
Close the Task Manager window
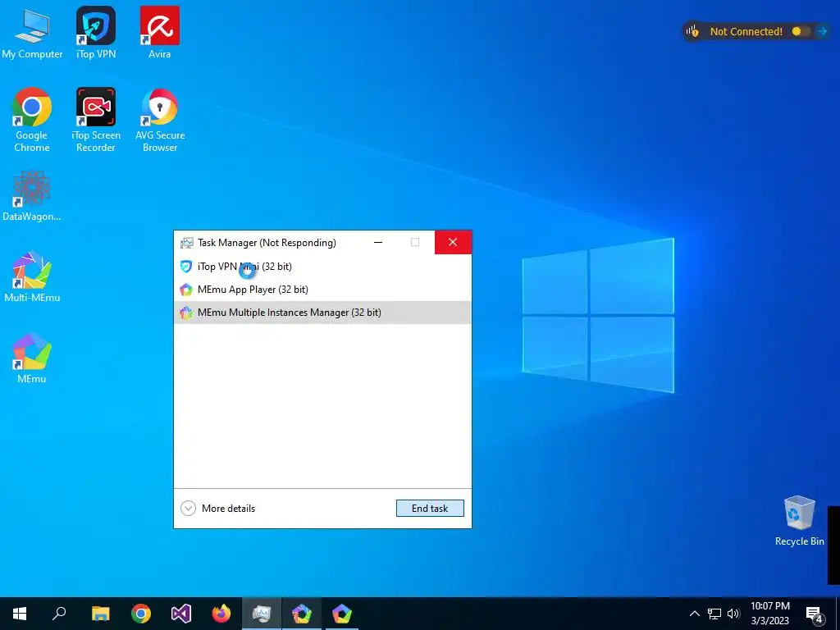[453, 242]
